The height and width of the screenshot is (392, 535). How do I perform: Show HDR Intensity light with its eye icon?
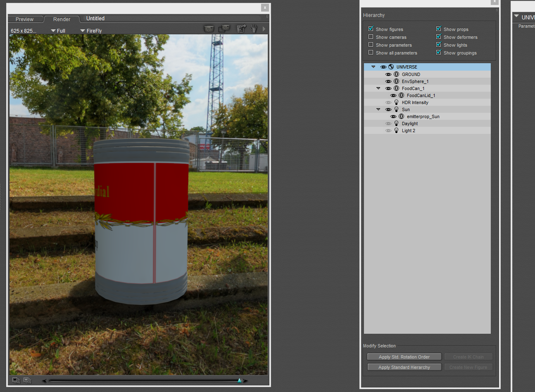pos(388,102)
